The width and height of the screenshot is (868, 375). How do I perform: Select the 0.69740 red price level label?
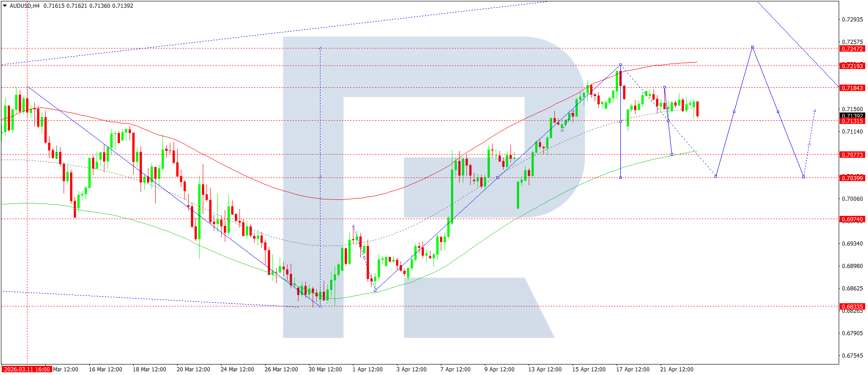pos(852,220)
